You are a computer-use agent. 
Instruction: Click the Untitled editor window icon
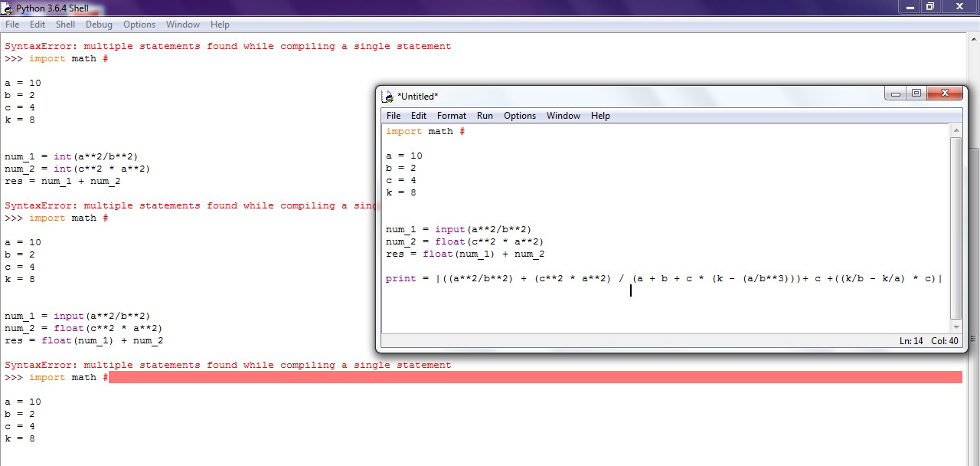tap(388, 96)
